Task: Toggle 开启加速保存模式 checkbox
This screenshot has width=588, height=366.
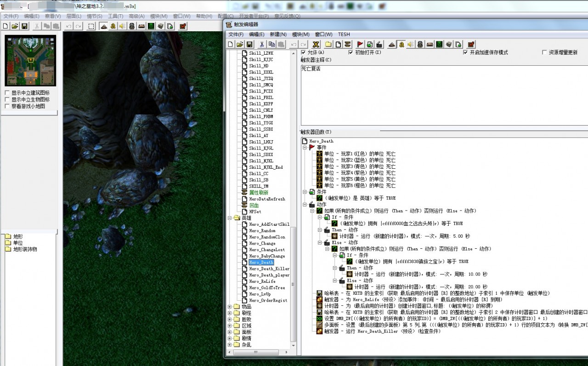Action: 465,52
